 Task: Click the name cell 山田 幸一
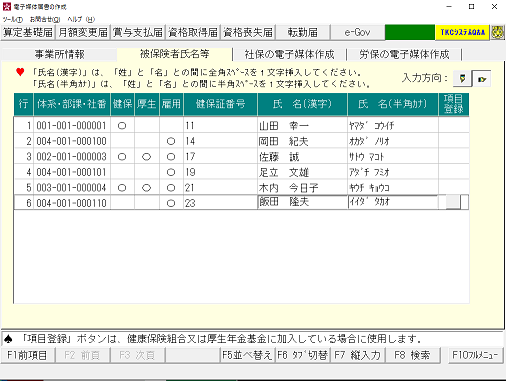click(x=302, y=126)
